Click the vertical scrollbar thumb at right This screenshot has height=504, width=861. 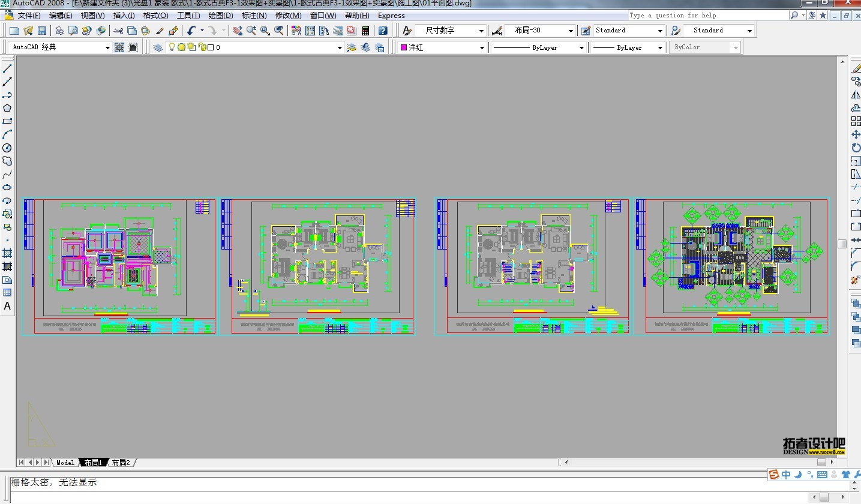pos(842,244)
